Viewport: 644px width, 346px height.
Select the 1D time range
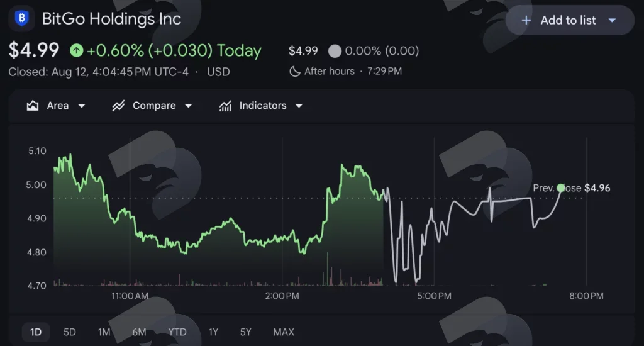(36, 332)
